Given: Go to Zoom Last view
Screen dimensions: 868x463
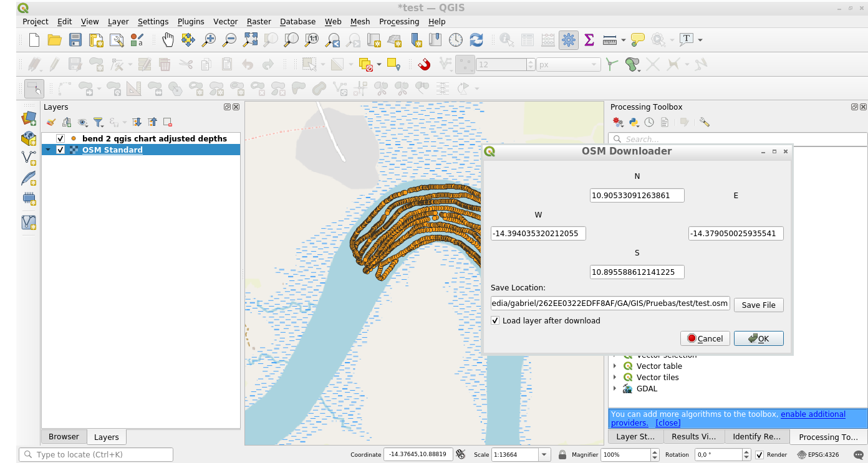Looking at the screenshot, I should tap(332, 40).
